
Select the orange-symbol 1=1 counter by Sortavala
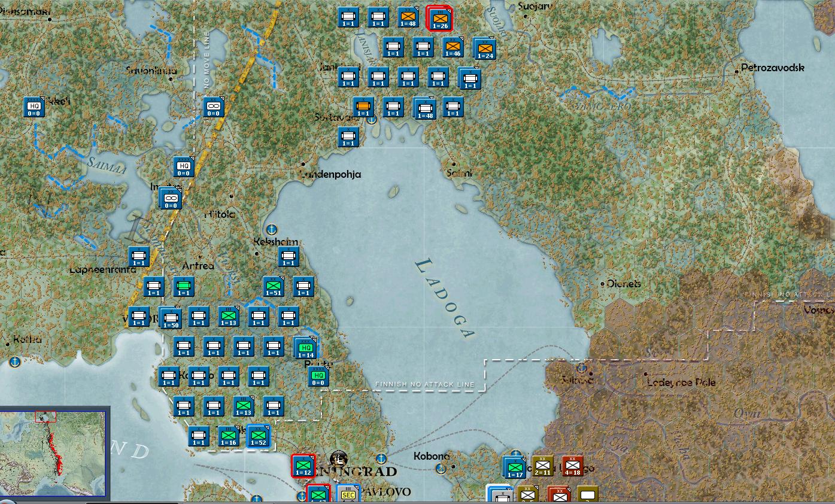pyautogui.click(x=363, y=107)
